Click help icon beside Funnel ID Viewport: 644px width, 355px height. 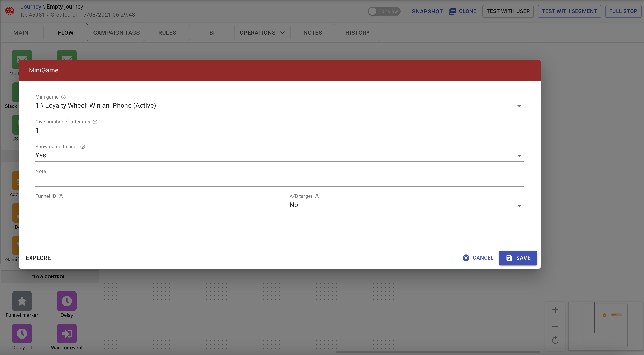[x=61, y=196]
